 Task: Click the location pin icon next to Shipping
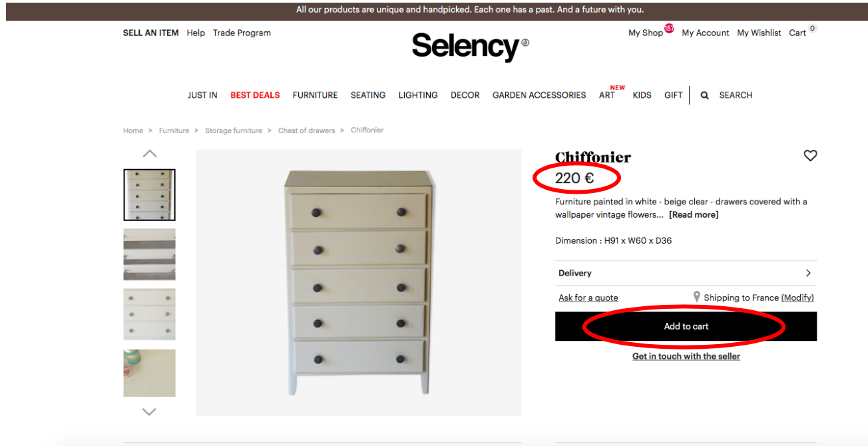pos(697,297)
